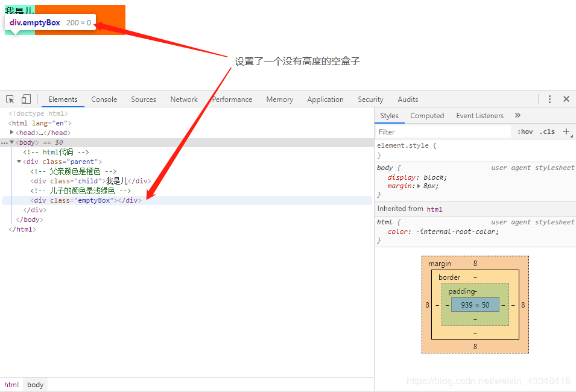
Task: Open the DevTools three-dot customize menu
Action: [549, 99]
